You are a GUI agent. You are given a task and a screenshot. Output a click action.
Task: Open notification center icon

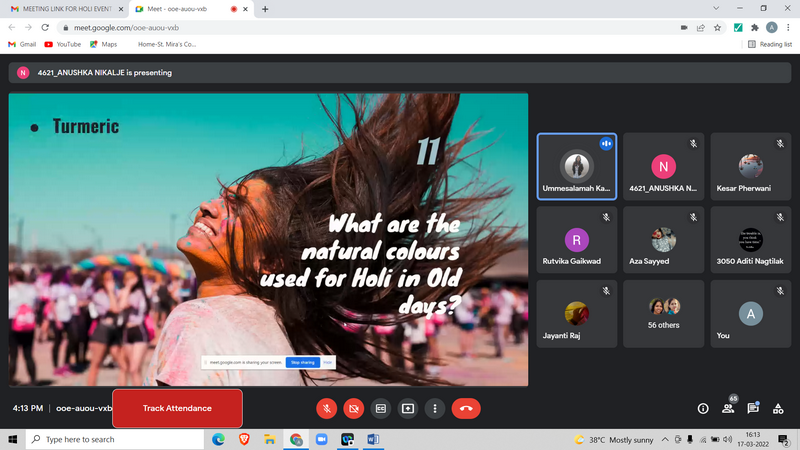pyautogui.click(x=784, y=439)
